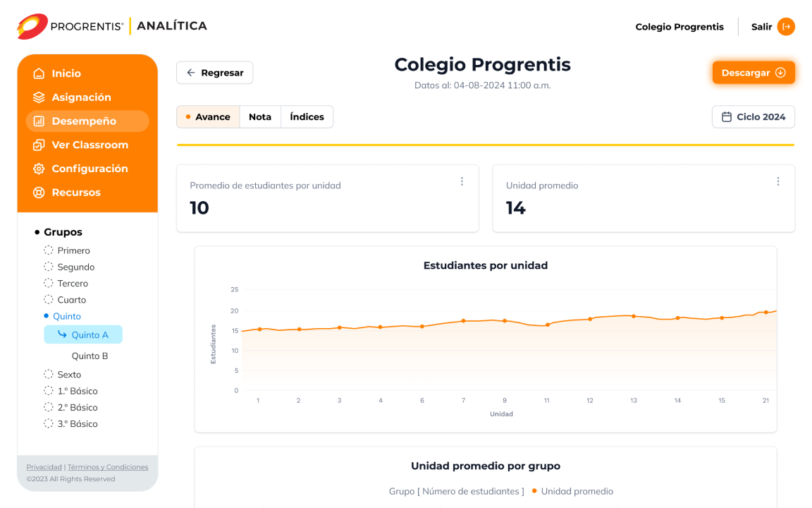The height and width of the screenshot is (508, 812).
Task: Click the 'Unidad promedio por grupo' chart title
Action: [x=486, y=466]
